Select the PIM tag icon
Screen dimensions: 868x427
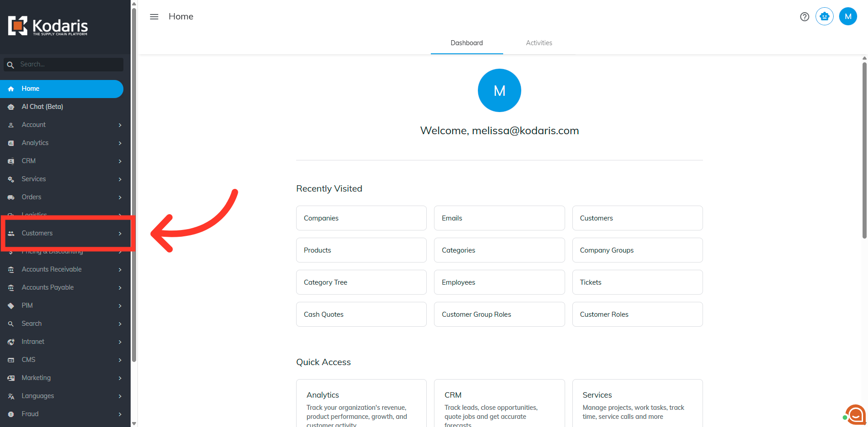tap(11, 306)
